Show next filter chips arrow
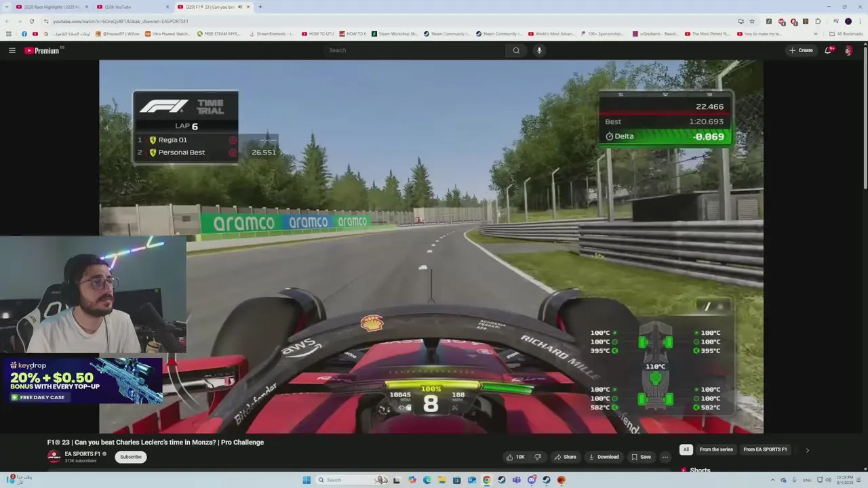 807,450
